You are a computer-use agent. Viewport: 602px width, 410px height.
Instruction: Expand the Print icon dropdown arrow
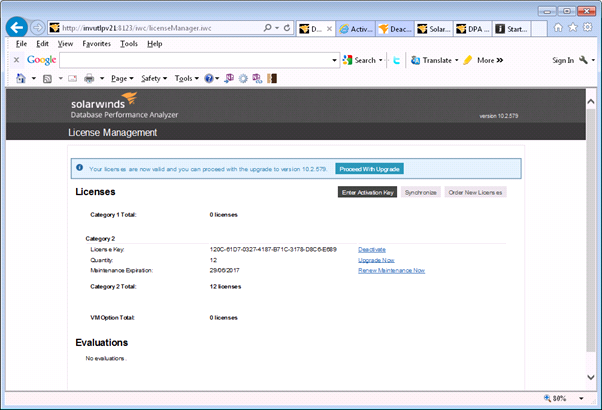point(102,78)
